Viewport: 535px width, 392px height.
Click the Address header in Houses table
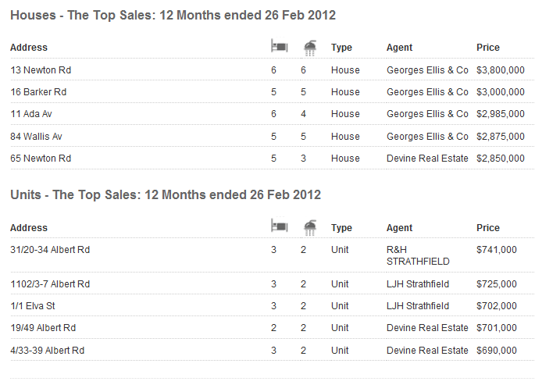(x=29, y=48)
